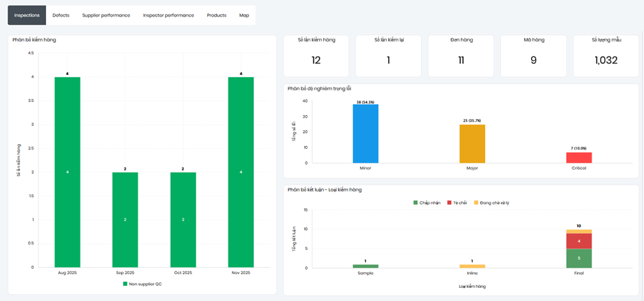Select the Số lần kiểm hàng card showing 12
This screenshot has width=644, height=301.
pyautogui.click(x=316, y=56)
